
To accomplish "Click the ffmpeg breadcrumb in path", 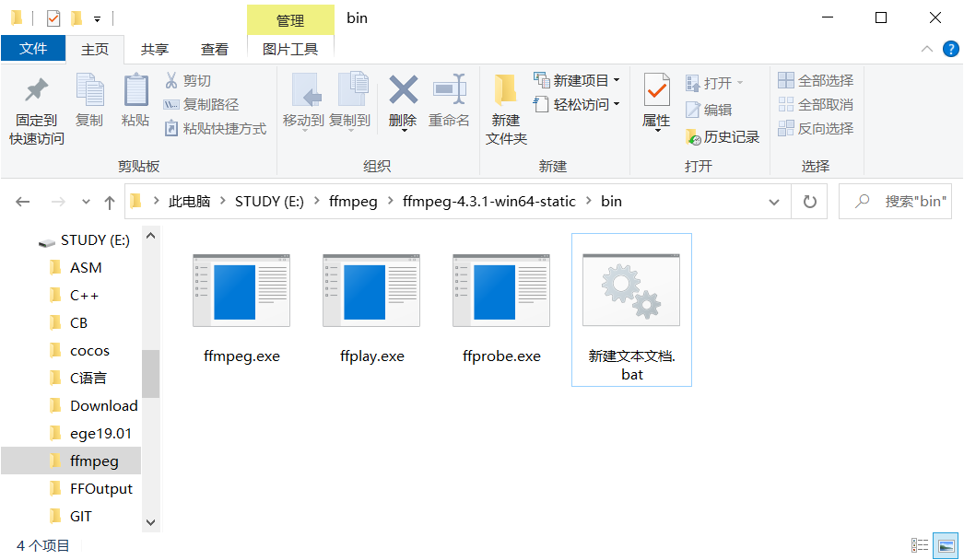I will coord(353,201).
